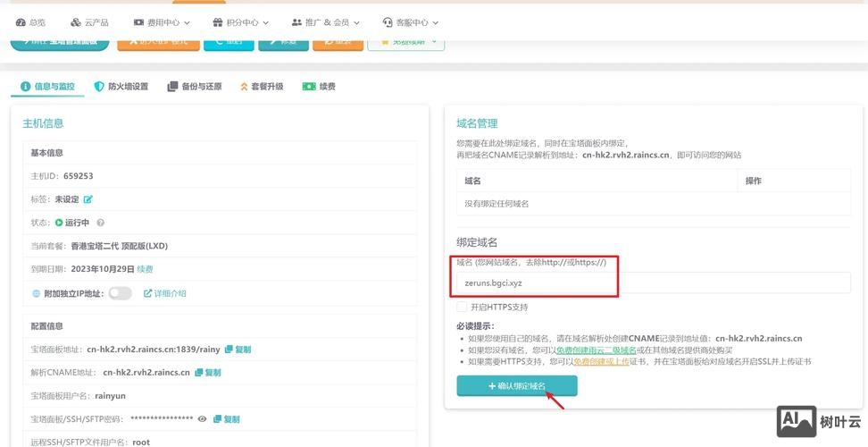Click the 域名 column header
868x447 pixels.
click(x=472, y=181)
